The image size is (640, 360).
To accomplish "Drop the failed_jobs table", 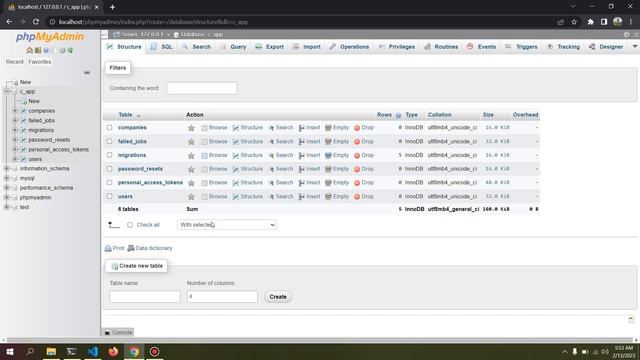I will click(364, 142).
